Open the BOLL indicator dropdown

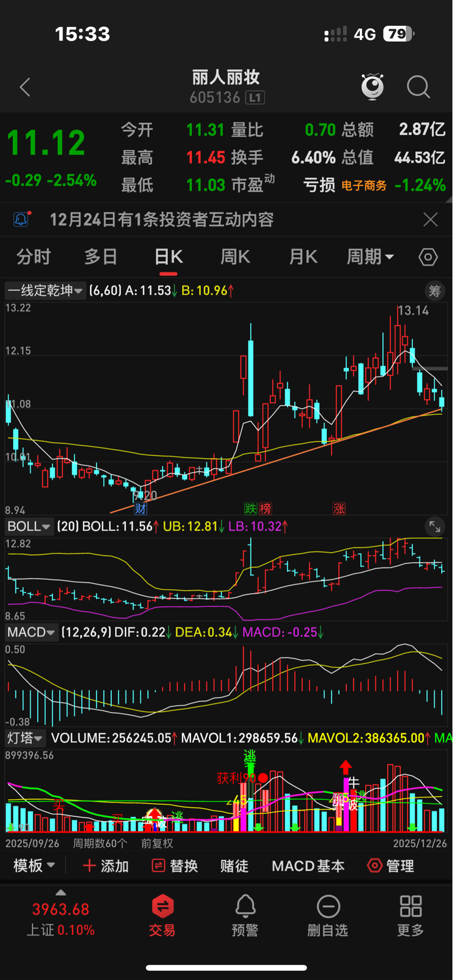pos(29,527)
